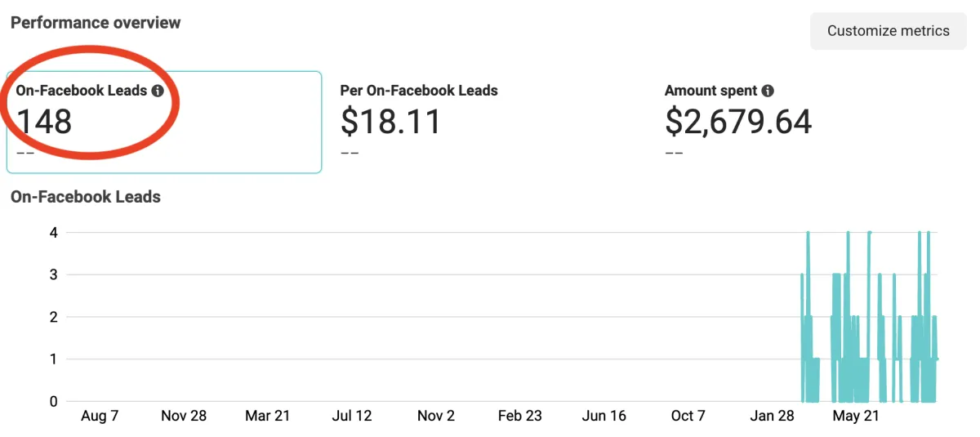Screen dimensions: 980x437
Task: Select the Amount spent metric card
Action: 813,122
